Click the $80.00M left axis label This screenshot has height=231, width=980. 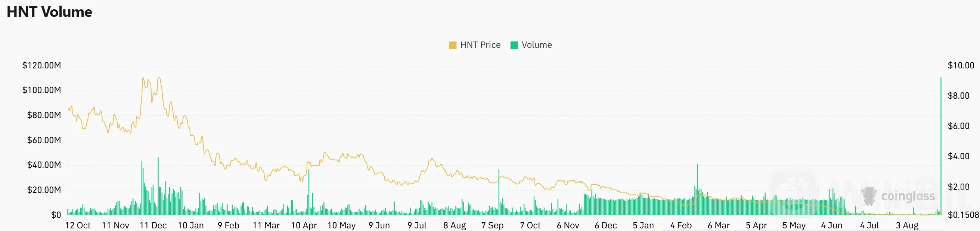click(x=44, y=115)
